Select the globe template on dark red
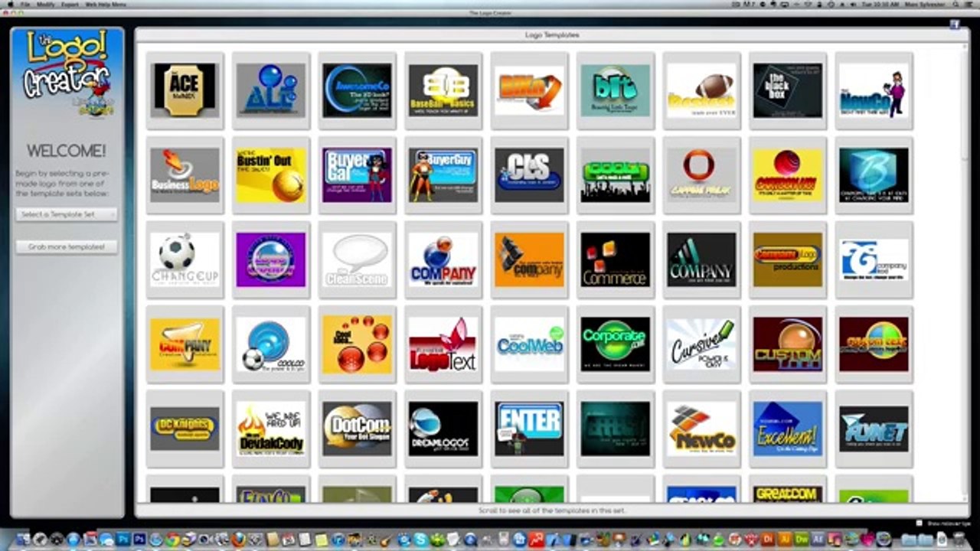The height and width of the screenshot is (551, 980). 874,344
